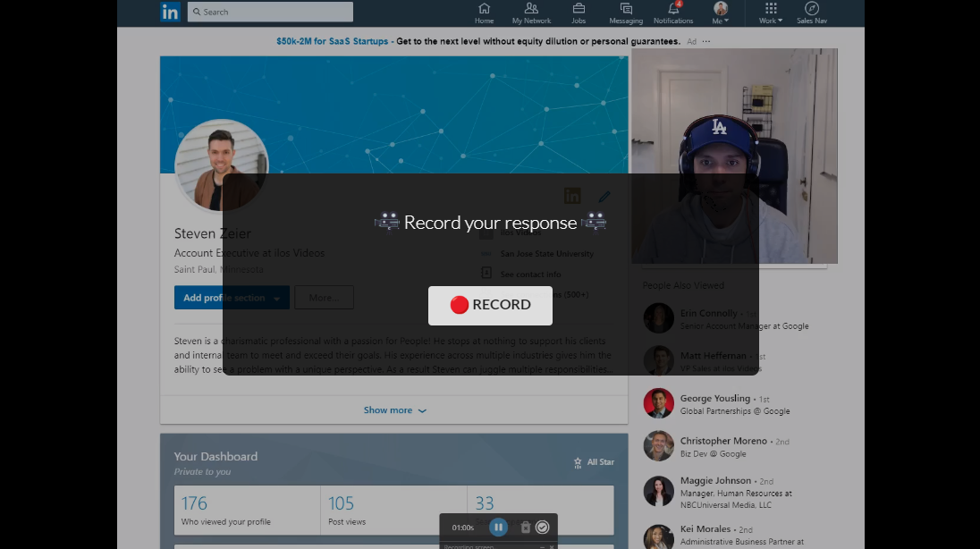Open My Network page
The image size is (980, 549).
tap(531, 13)
